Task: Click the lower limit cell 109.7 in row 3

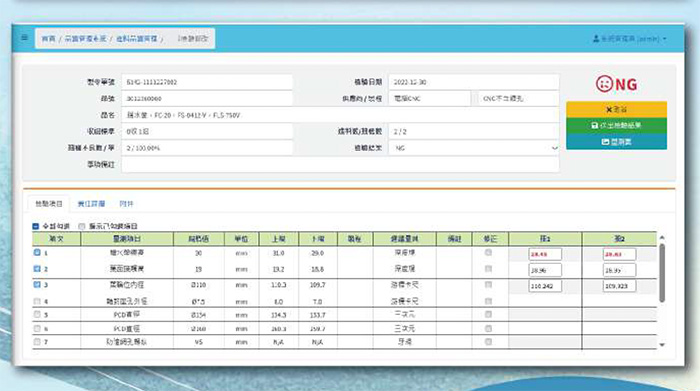Action: coord(317,285)
